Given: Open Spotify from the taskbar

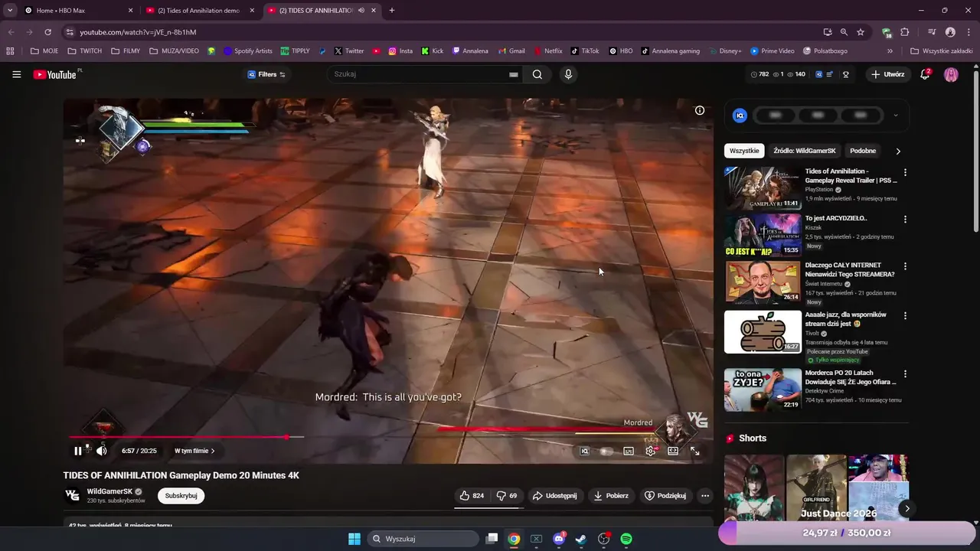Looking at the screenshot, I should (626, 539).
